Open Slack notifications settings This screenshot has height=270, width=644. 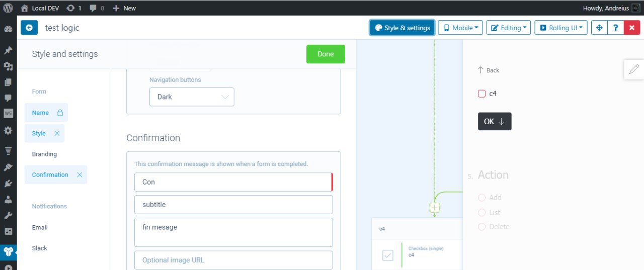coord(40,248)
